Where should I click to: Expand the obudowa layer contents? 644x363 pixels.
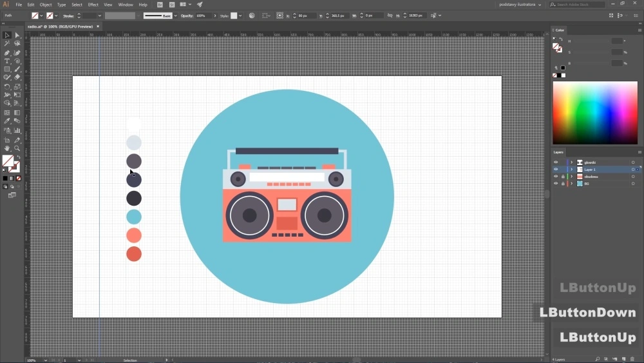(571, 177)
